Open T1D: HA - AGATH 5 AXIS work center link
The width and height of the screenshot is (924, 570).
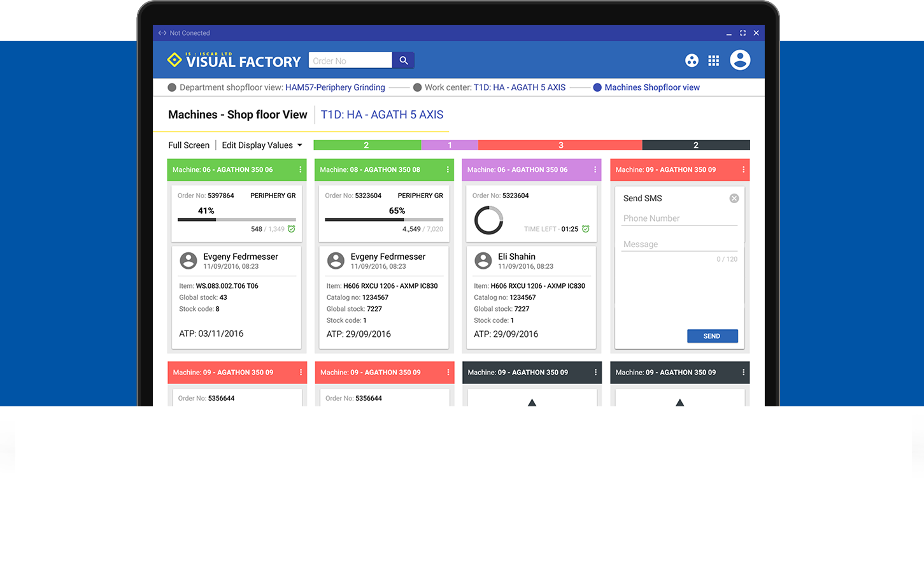pos(519,88)
